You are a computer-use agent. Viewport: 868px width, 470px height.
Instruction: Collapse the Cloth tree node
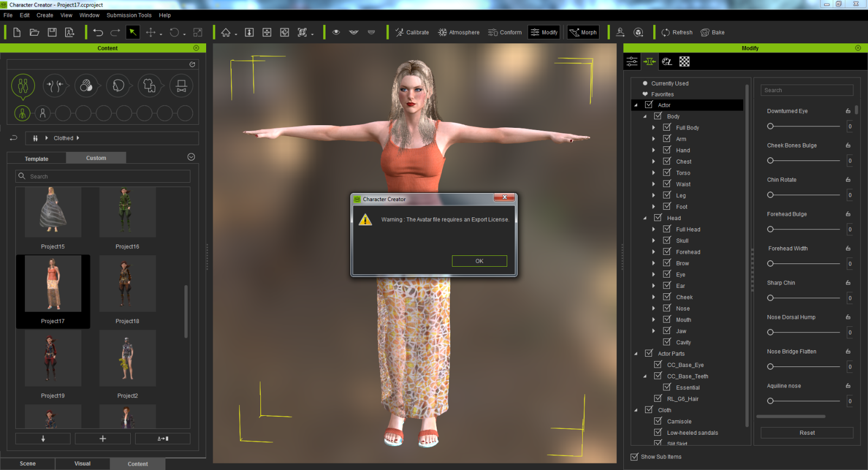click(636, 410)
